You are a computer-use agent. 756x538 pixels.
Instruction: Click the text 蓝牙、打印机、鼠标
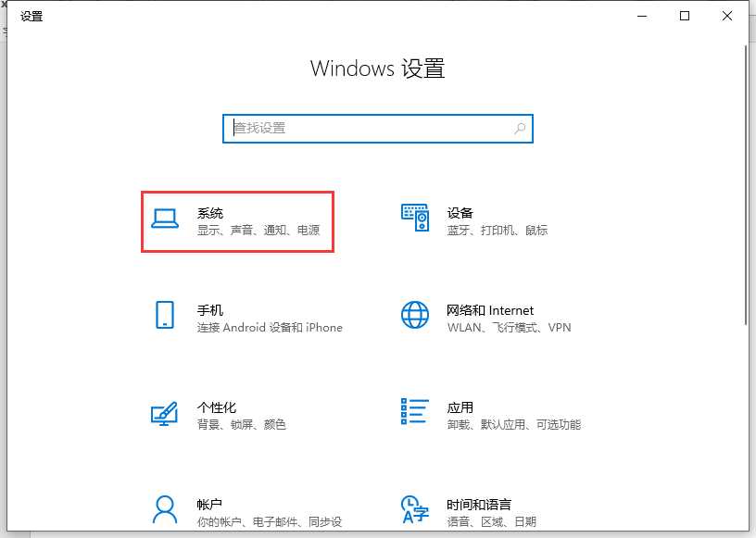click(498, 230)
